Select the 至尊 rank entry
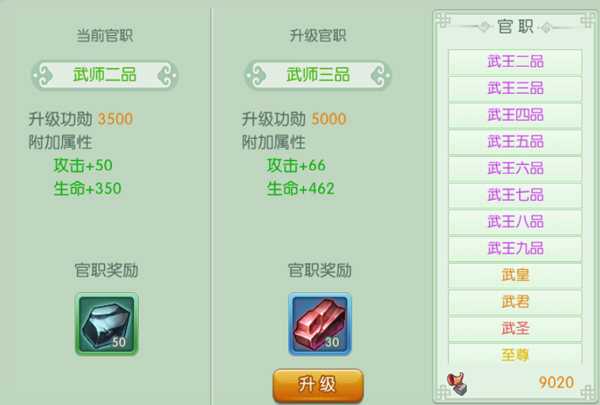 tap(515, 354)
